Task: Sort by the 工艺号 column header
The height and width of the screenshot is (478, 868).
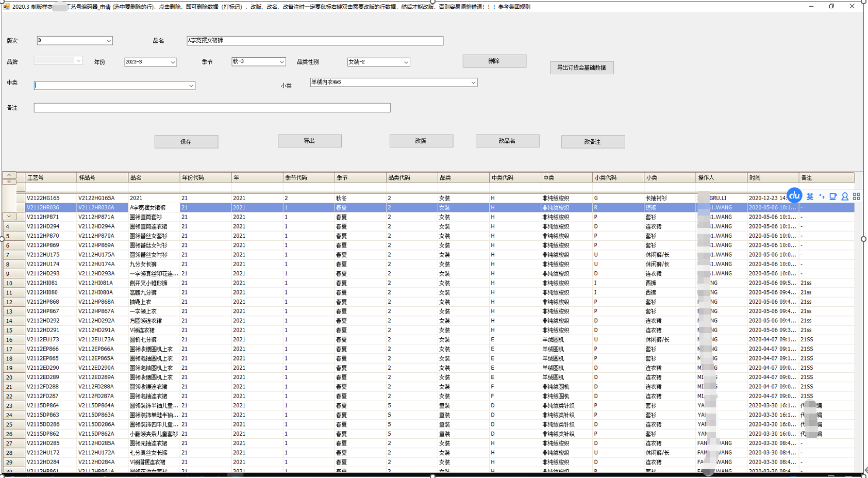Action: tap(51, 177)
